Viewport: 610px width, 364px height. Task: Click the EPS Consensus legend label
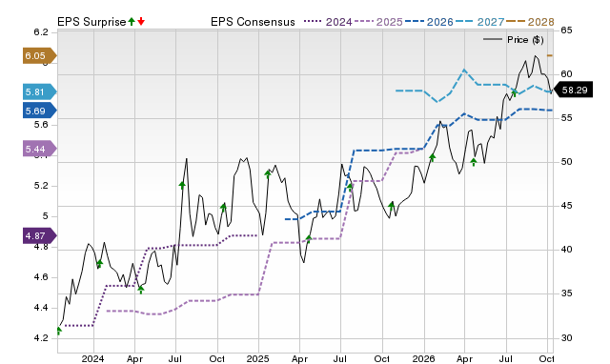253,22
